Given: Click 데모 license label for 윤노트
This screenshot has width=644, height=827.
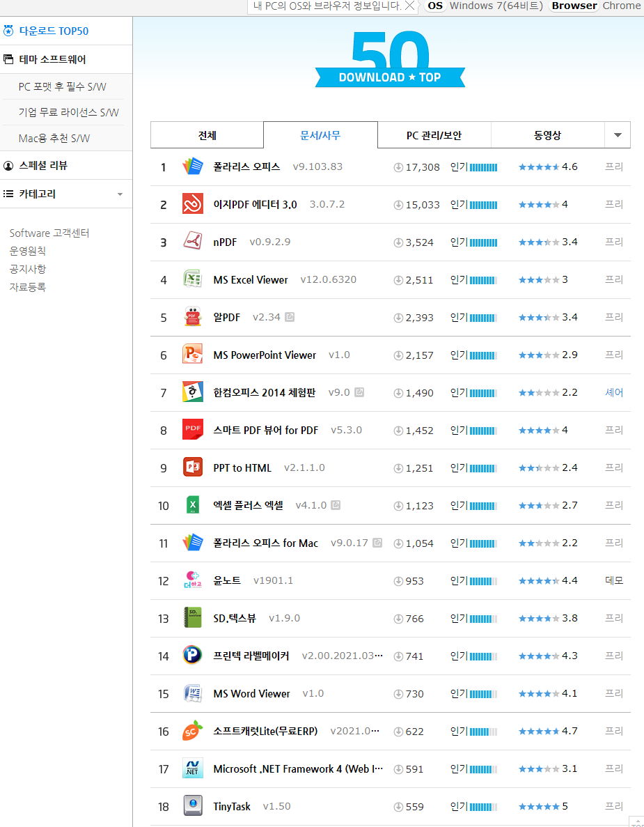Looking at the screenshot, I should pyautogui.click(x=614, y=580).
